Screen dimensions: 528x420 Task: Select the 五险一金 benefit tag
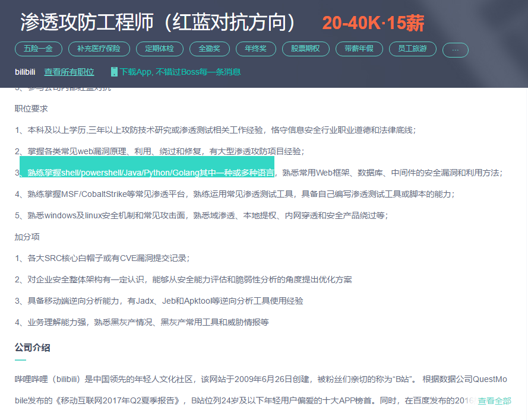[x=38, y=49]
